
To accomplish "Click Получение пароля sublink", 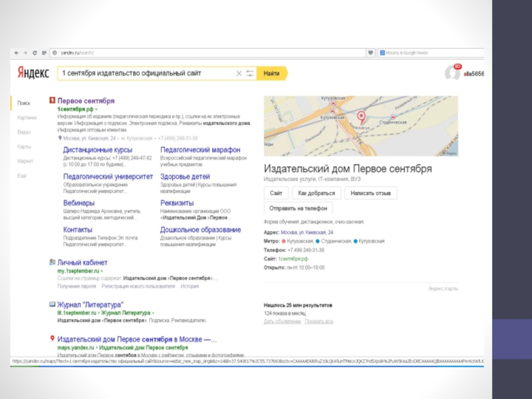I will pyautogui.click(x=76, y=287).
